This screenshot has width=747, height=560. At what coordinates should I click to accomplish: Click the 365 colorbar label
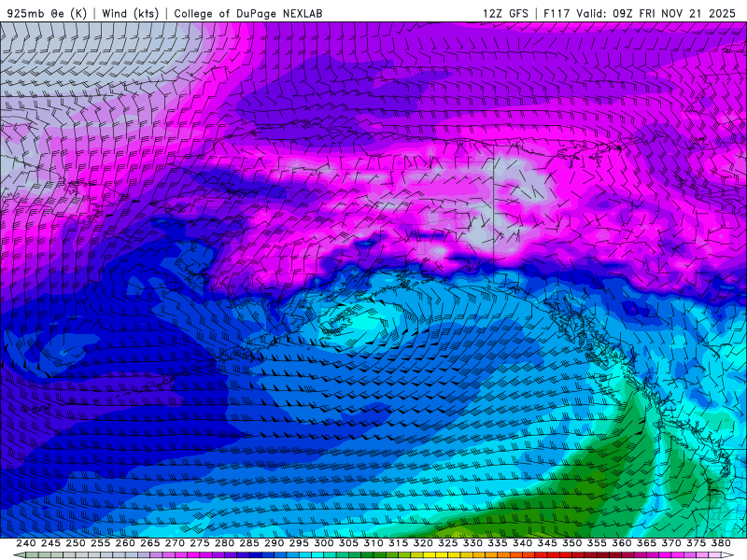(x=646, y=543)
